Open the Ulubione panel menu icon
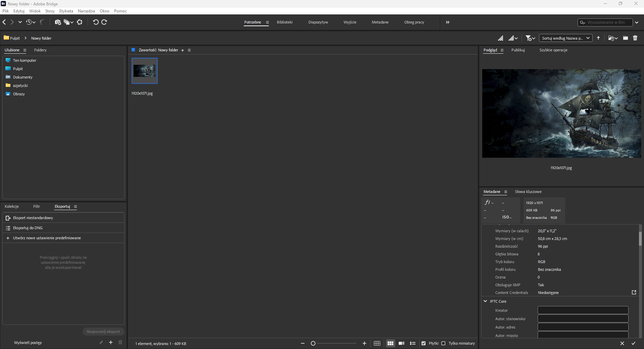 click(x=25, y=50)
